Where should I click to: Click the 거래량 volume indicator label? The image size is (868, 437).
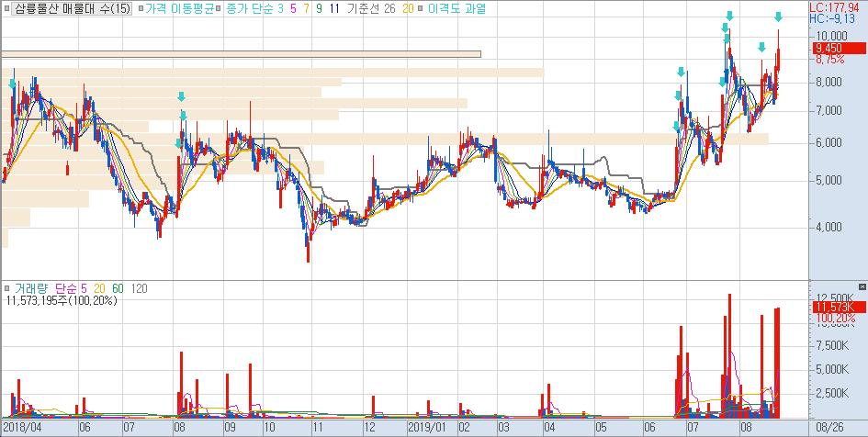coord(32,289)
